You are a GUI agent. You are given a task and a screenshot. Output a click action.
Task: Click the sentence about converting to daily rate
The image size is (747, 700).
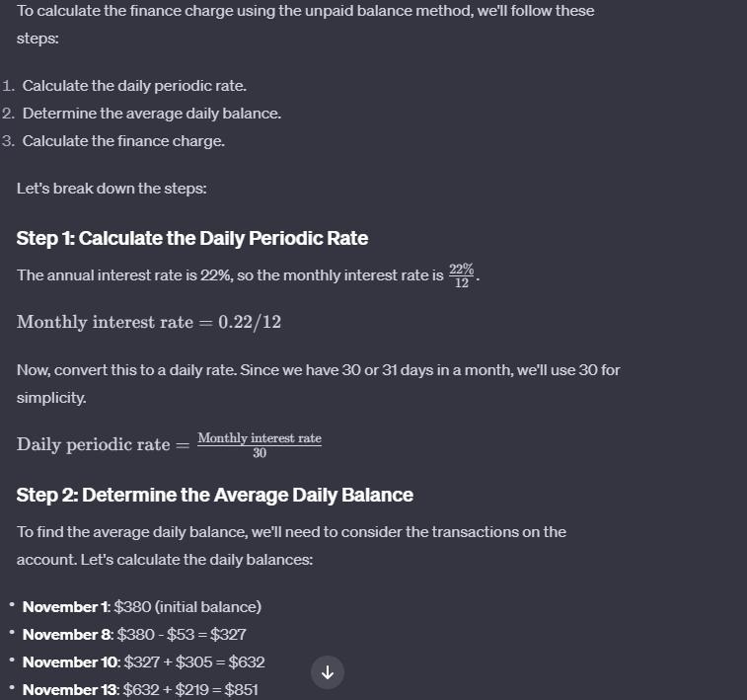tap(318, 384)
